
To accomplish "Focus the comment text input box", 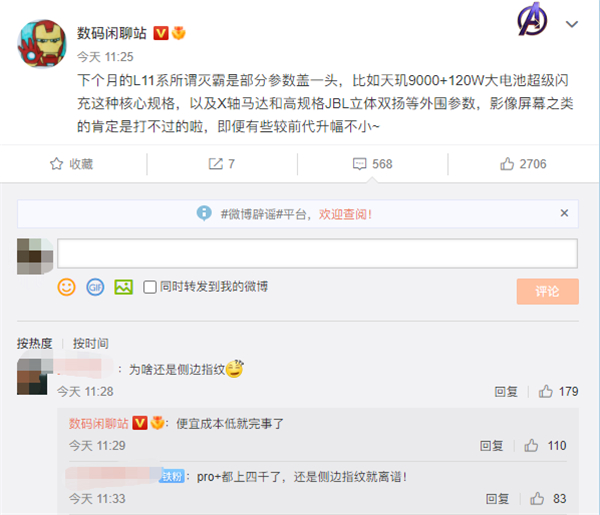I will 317,253.
